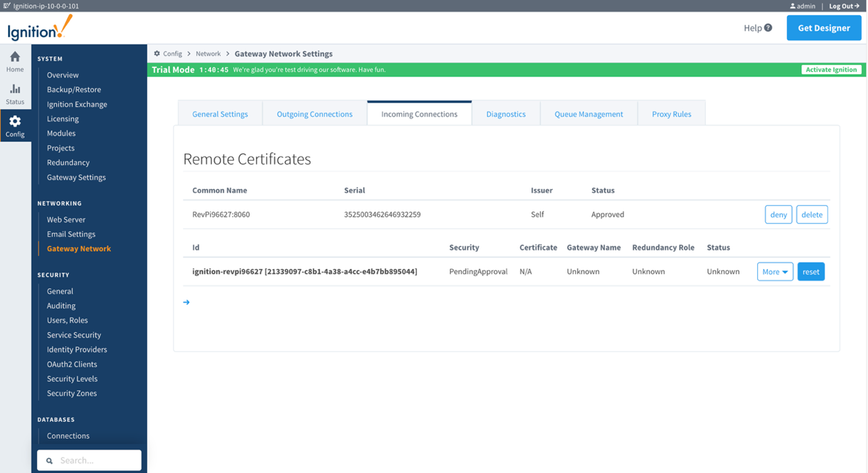Select the Config gear icon
The image size is (868, 473).
point(15,122)
